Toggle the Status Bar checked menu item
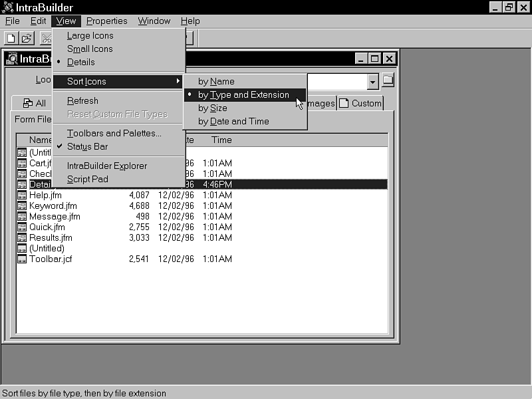Screen dimensions: 532x399 pyautogui.click(x=87, y=146)
